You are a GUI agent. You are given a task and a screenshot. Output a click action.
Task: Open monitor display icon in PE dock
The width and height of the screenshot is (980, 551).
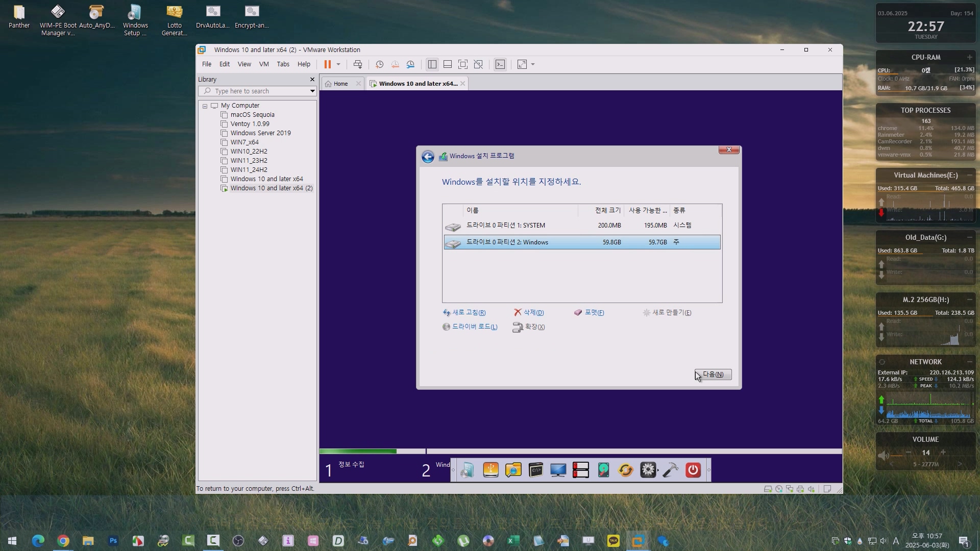(558, 470)
